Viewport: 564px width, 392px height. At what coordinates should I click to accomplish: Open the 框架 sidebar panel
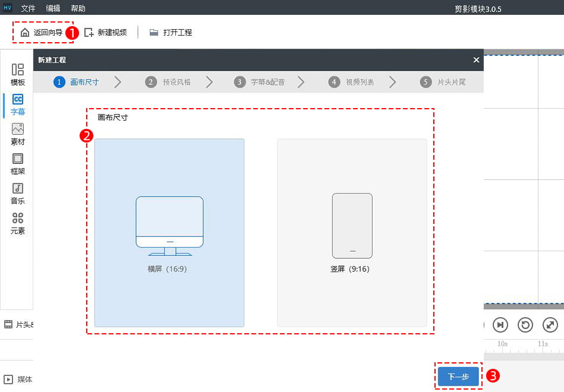click(18, 164)
